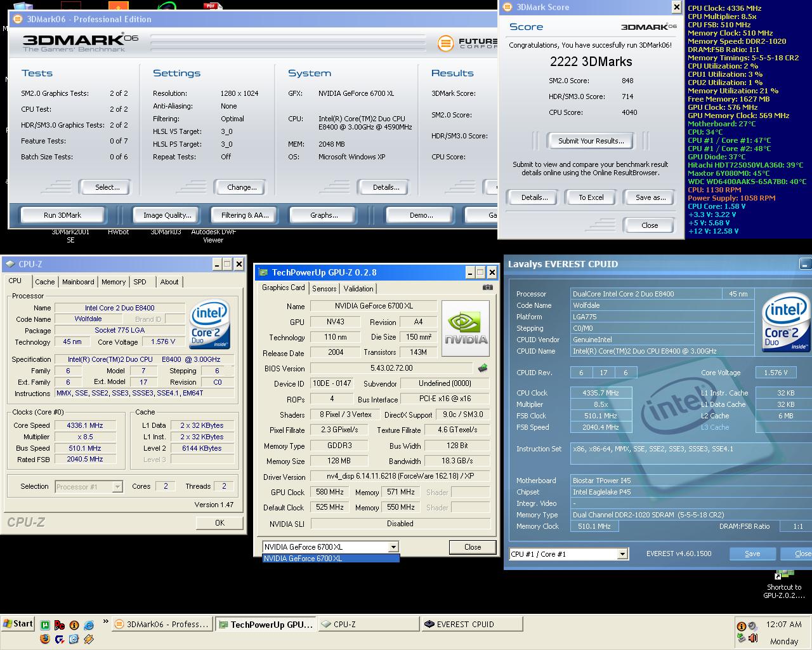Image resolution: width=812 pixels, height=650 pixels.
Task: Click the orange info icon in quick launch
Action: point(74,625)
